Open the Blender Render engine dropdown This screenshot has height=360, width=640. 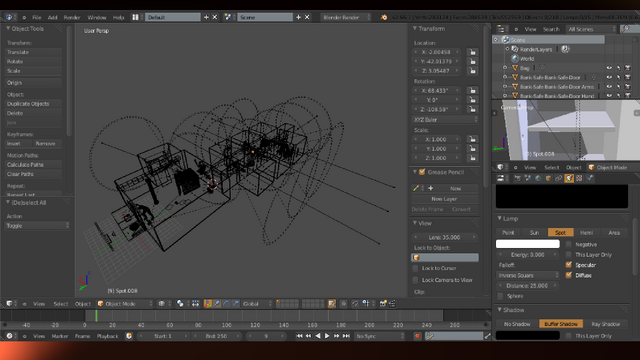tap(346, 17)
